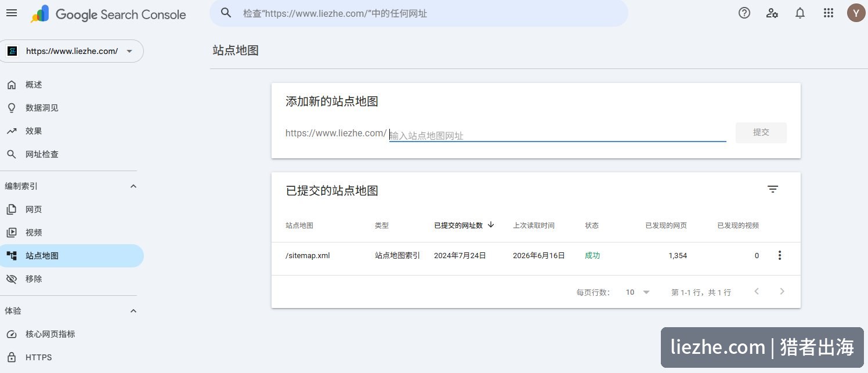The image size is (868, 373).
Task: Click the 类型 column header
Action: pyautogui.click(x=382, y=225)
